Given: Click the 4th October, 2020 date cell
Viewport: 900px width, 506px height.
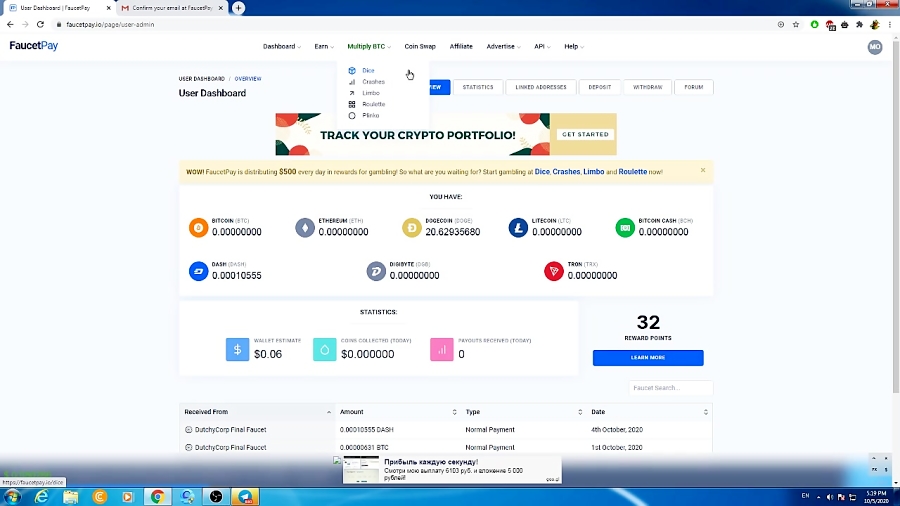Looking at the screenshot, I should point(617,430).
